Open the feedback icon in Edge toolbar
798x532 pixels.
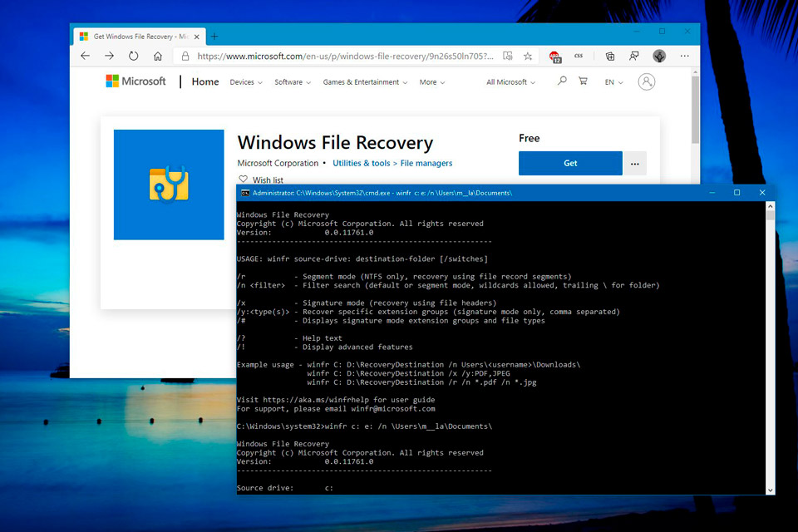tap(634, 56)
